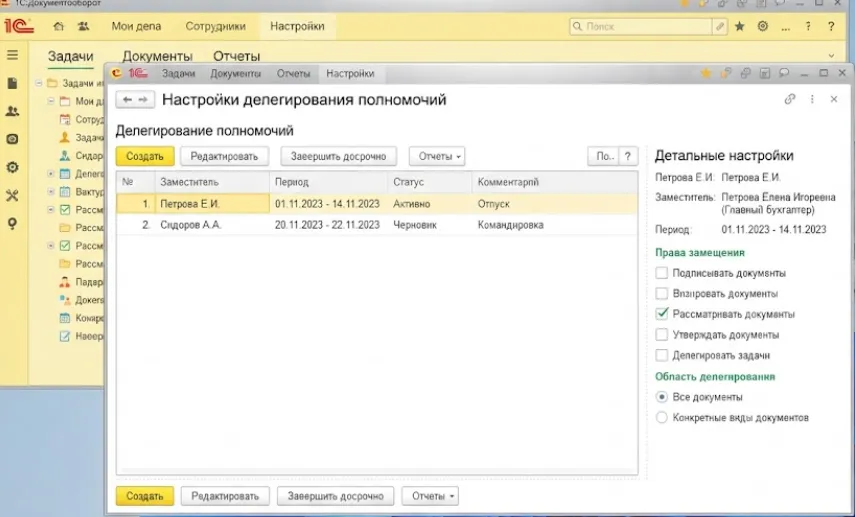Go back with the left arrow
This screenshot has height=517, width=855.
[127, 100]
